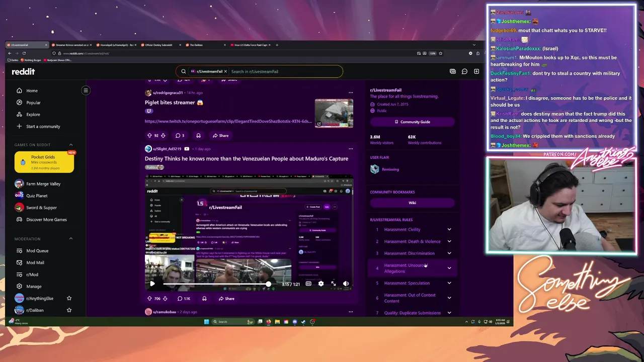Open Popular in the left sidebar
644x362 pixels.
[x=33, y=103]
